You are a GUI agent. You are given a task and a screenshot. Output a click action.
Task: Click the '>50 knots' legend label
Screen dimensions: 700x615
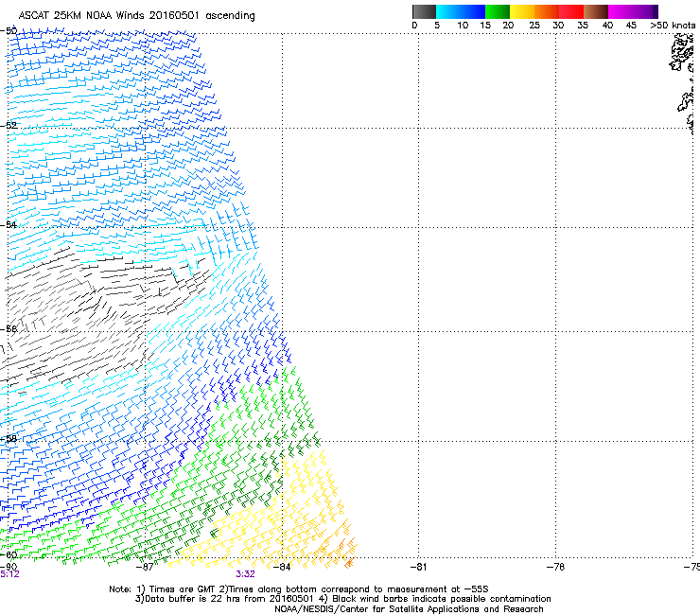(x=673, y=26)
